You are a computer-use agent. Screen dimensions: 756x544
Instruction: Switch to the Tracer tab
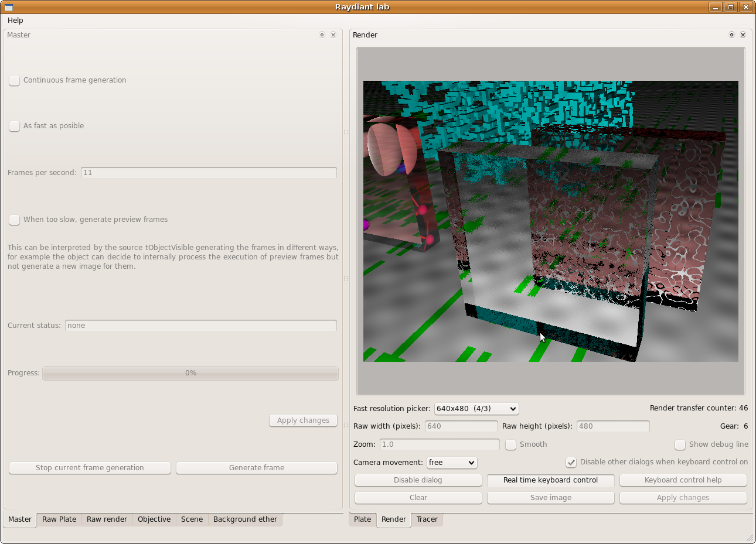[427, 519]
